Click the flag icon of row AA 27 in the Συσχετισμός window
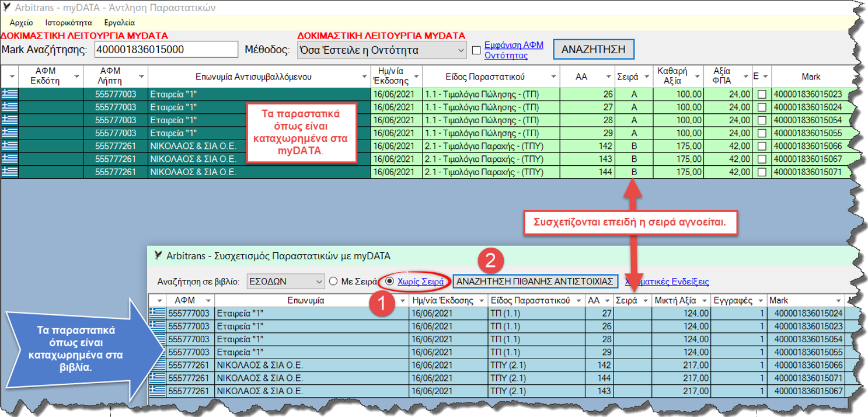 pos(158,313)
